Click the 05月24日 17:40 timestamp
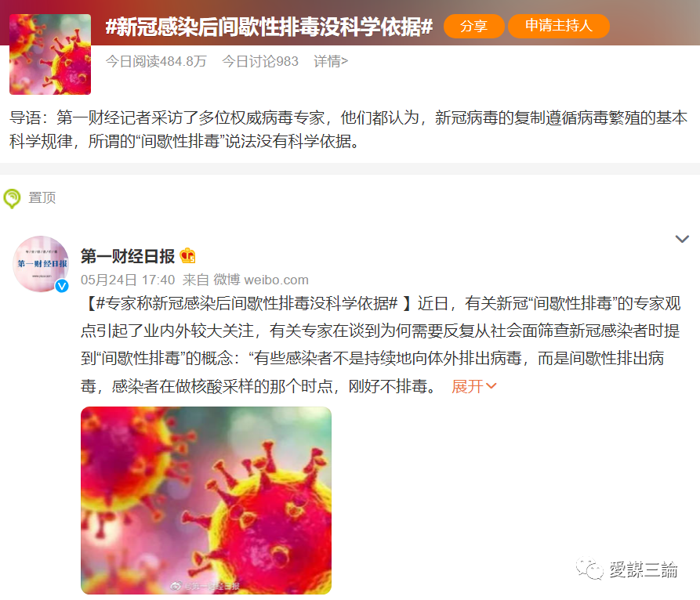Image resolution: width=700 pixels, height=600 pixels. pos(128,280)
